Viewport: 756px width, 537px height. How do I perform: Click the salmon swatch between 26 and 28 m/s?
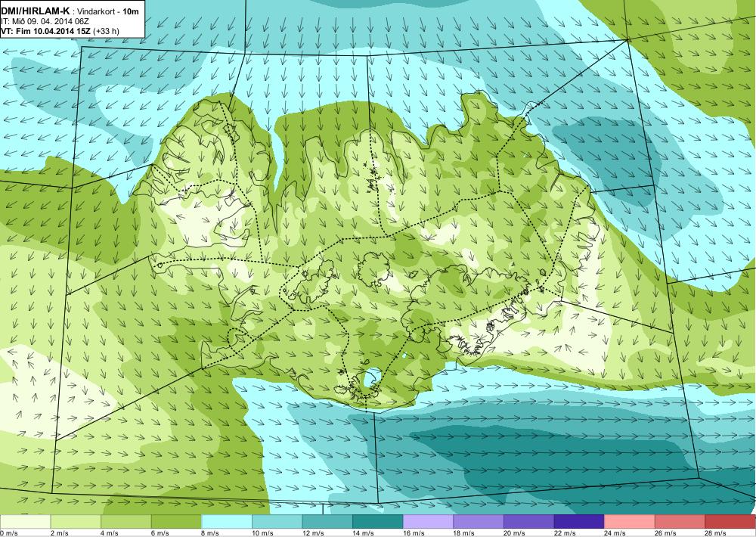tap(680, 522)
